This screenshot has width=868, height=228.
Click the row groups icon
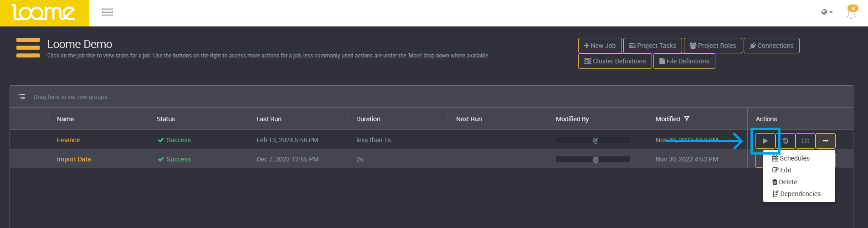[22, 97]
